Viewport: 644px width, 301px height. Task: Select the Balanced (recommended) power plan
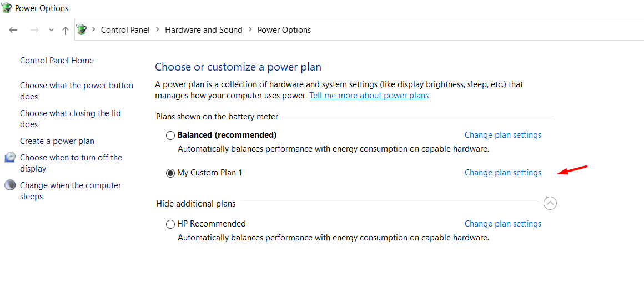pyautogui.click(x=170, y=136)
